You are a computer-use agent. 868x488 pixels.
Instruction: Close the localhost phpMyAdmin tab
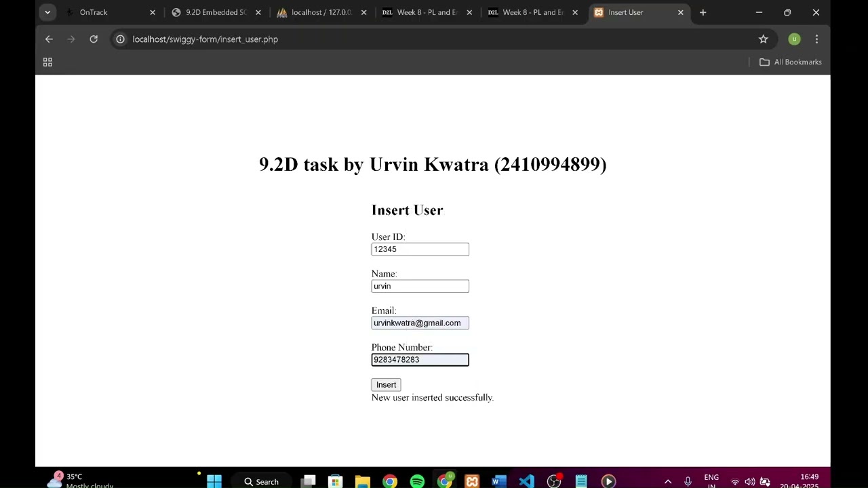364,12
